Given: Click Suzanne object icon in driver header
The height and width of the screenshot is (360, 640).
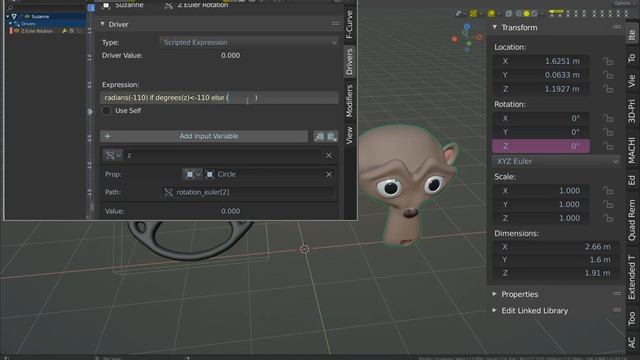Looking at the screenshot, I should (106, 5).
